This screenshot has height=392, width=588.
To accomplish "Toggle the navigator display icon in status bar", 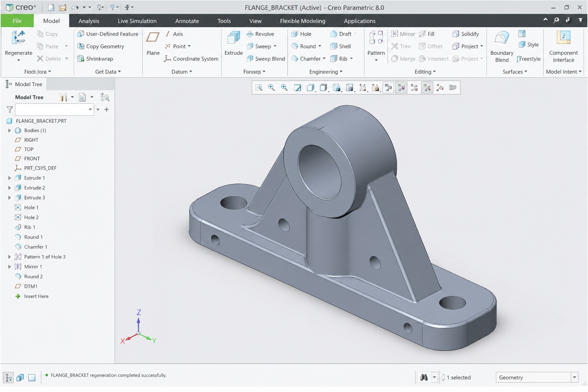I will (8, 378).
